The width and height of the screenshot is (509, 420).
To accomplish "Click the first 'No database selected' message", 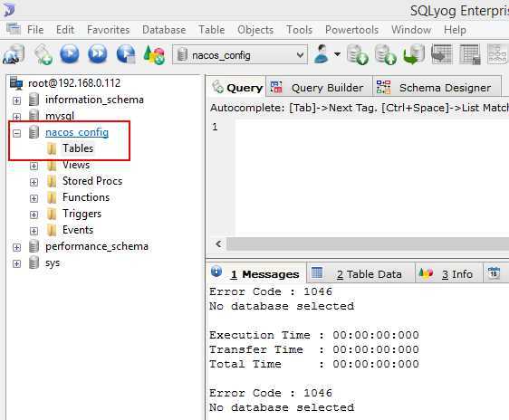I will [x=282, y=306].
